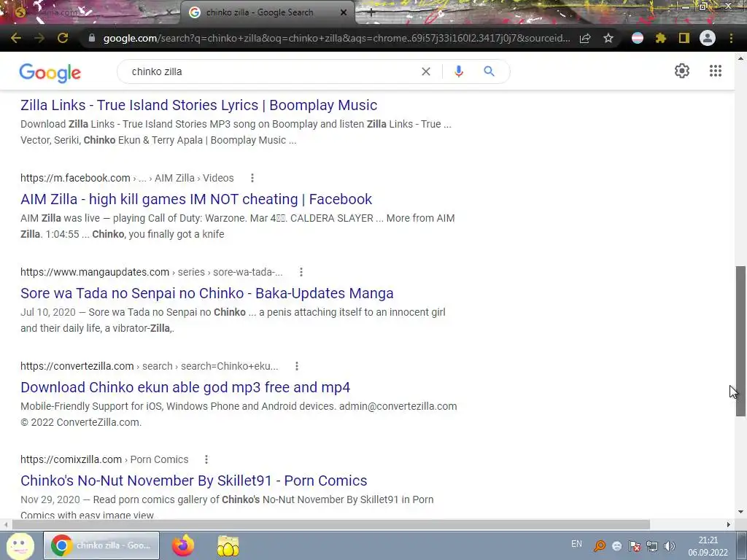The width and height of the screenshot is (747, 560).
Task: Click the vertical scrollbar thumb
Action: [x=740, y=341]
